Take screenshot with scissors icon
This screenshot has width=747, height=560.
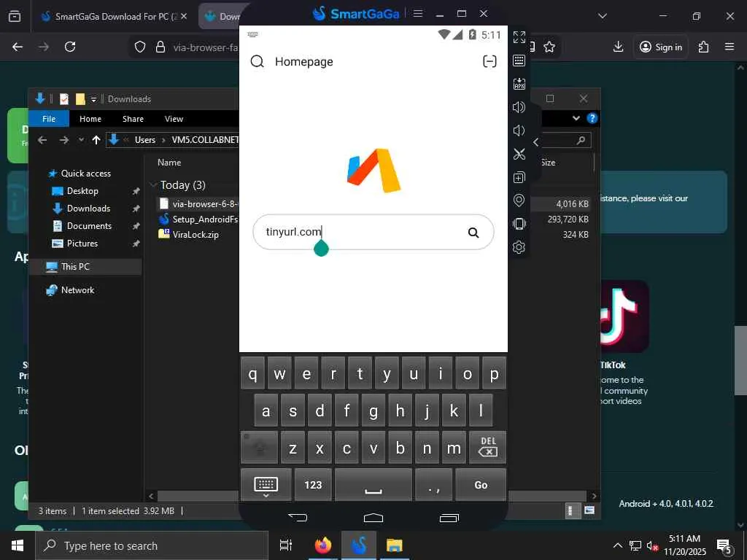tap(519, 154)
